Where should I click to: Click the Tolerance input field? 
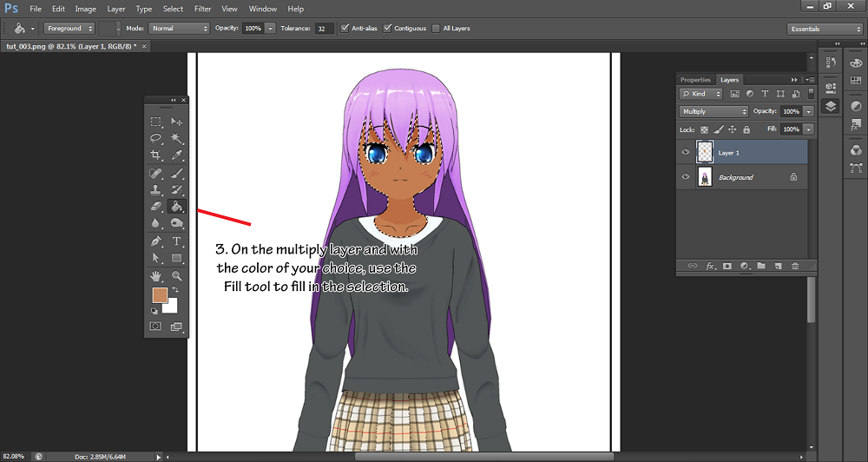(x=325, y=29)
